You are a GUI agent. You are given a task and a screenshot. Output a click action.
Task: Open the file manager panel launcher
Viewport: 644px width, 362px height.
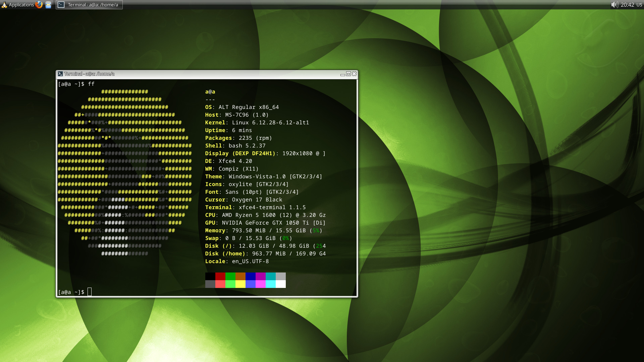[x=48, y=5]
